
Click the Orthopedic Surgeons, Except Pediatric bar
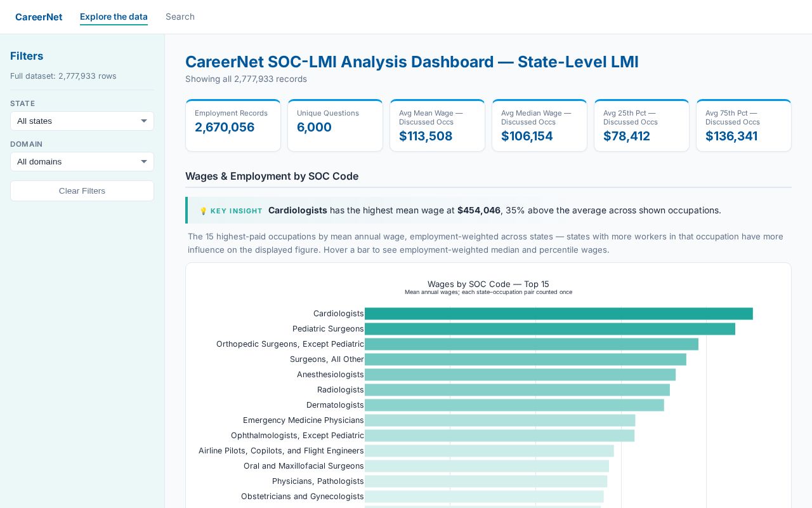[532, 344]
